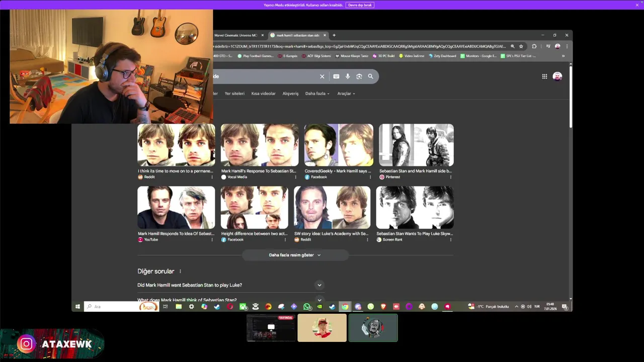Screen dimensions: 644x362
Task: Switch to Kısa videolar results filter
Action: click(x=263, y=94)
